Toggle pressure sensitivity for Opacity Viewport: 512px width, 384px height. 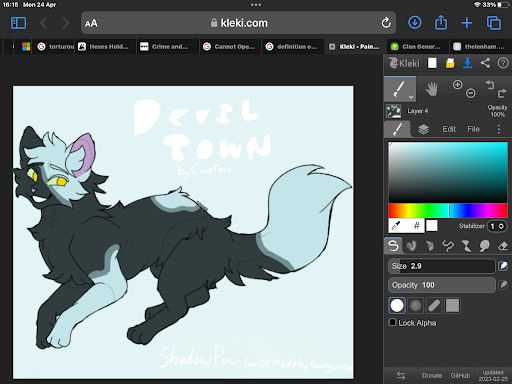click(503, 285)
